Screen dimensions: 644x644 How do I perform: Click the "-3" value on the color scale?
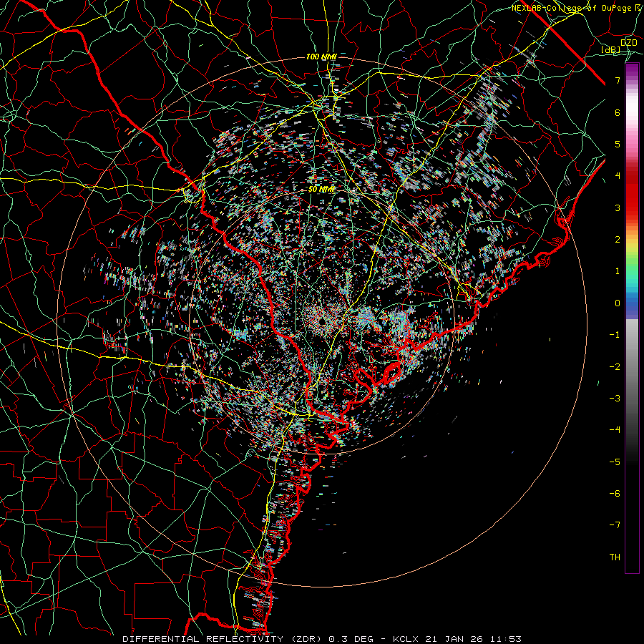coord(615,399)
